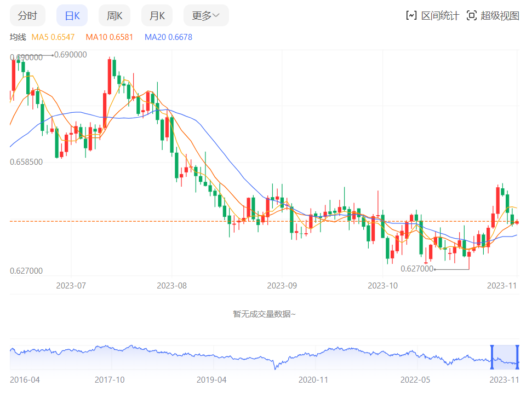Viewport: 532px width, 398px height.
Task: Click the MA10 0.6581 label
Action: point(109,37)
